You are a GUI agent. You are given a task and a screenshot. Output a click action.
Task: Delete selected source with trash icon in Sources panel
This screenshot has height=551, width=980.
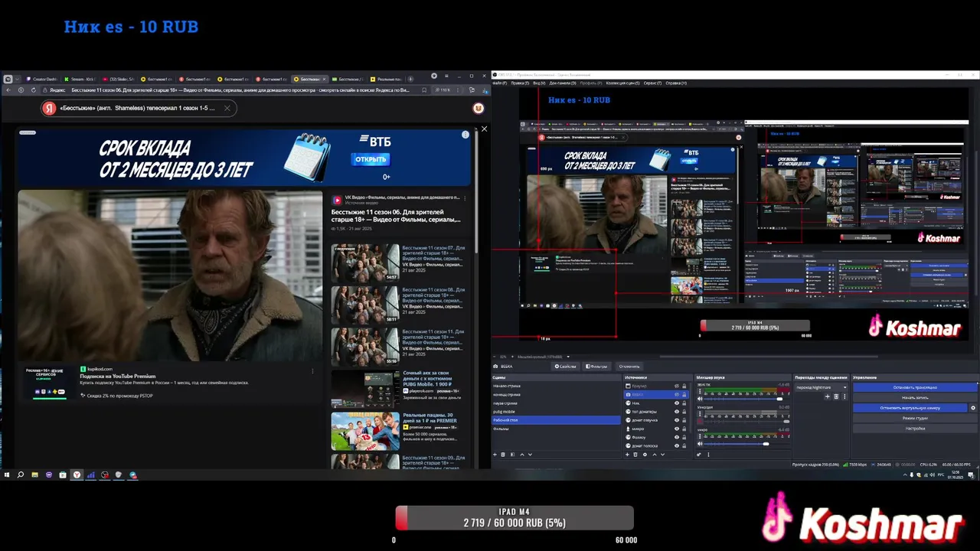coord(635,455)
